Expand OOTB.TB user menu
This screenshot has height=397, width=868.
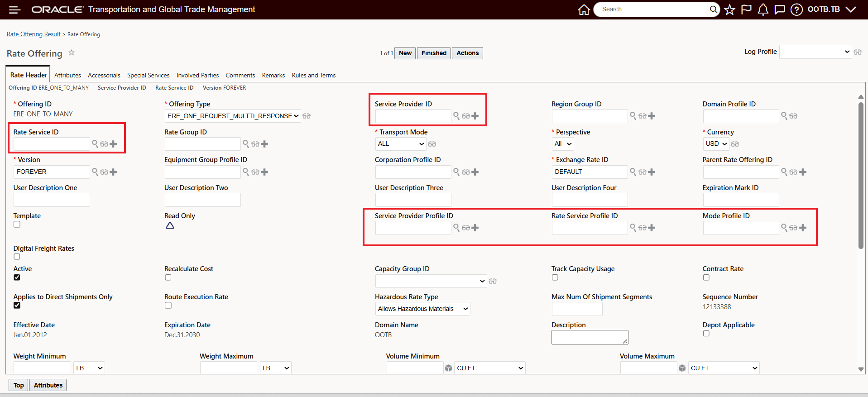[832, 10]
